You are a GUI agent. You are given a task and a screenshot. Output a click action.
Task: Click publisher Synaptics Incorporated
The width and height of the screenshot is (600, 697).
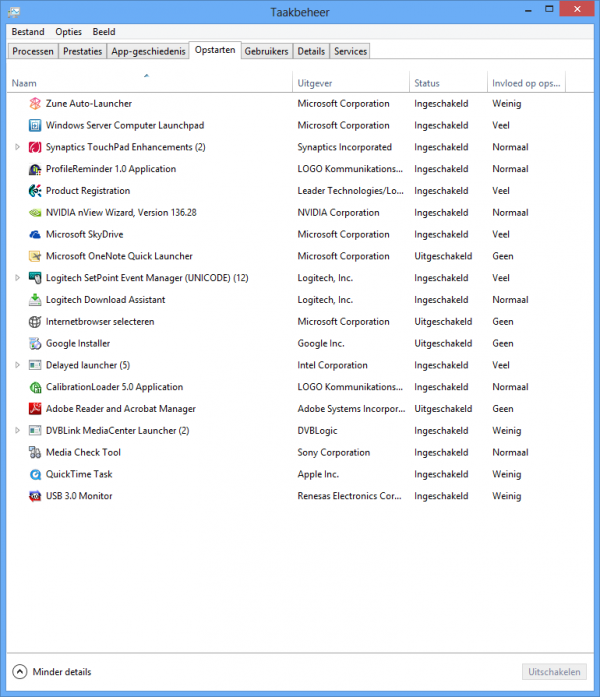point(344,147)
